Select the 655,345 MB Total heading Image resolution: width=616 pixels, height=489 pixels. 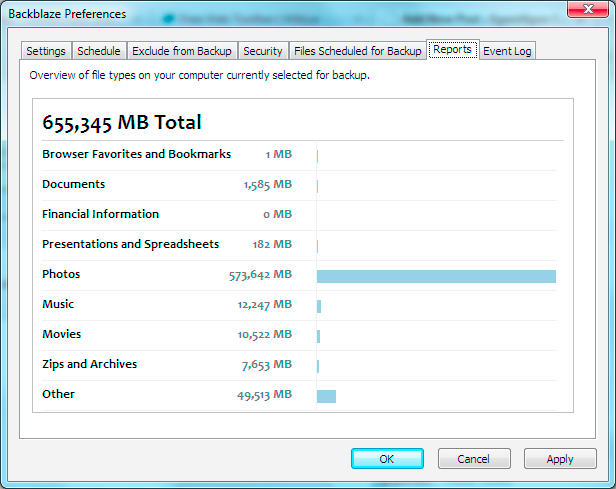pyautogui.click(x=122, y=122)
